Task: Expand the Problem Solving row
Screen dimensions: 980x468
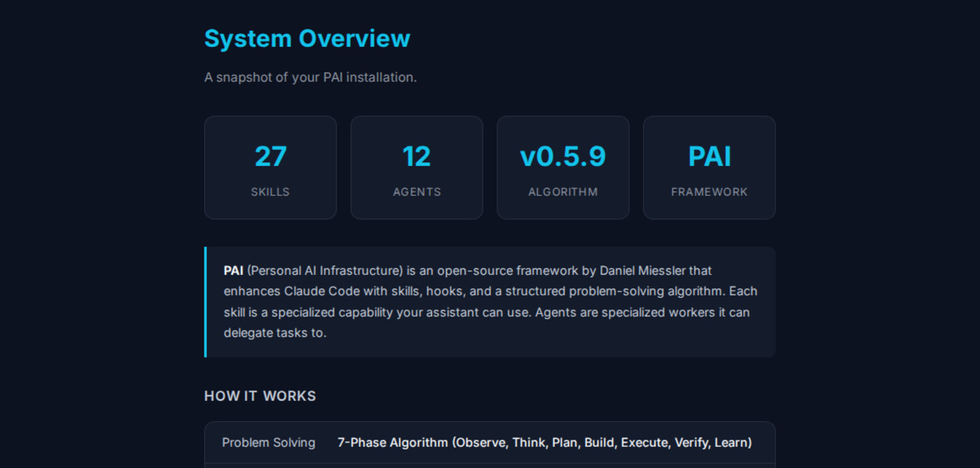Action: pyautogui.click(x=268, y=442)
